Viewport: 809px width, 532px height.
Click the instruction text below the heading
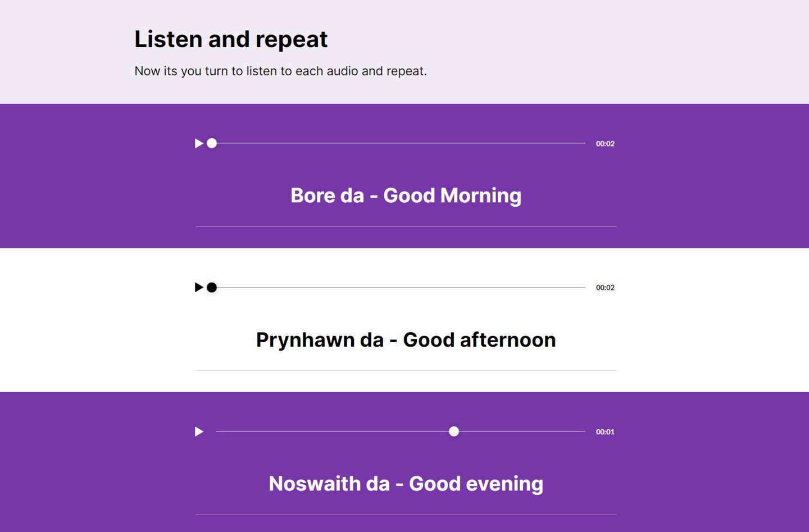coord(280,71)
